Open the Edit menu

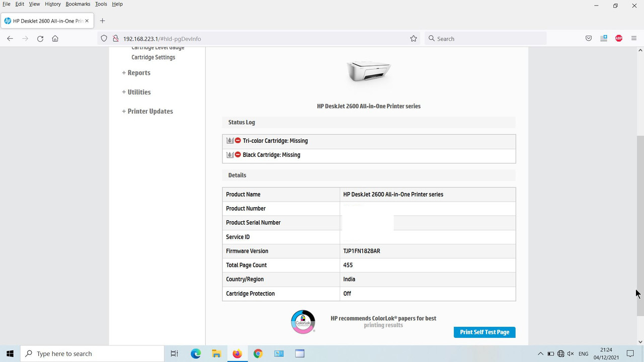pyautogui.click(x=20, y=4)
